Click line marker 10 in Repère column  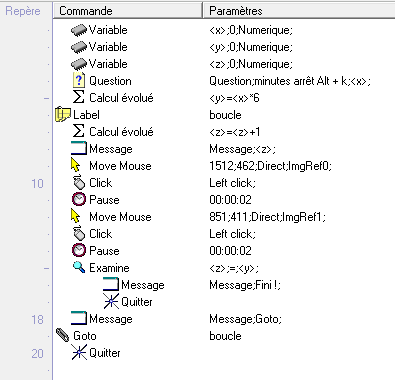click(x=37, y=184)
